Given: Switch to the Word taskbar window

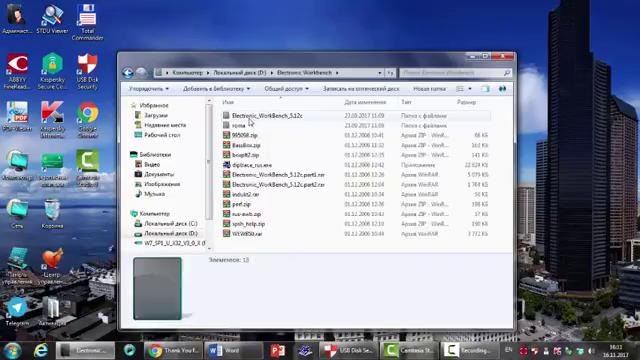Looking at the screenshot, I should [233, 351].
